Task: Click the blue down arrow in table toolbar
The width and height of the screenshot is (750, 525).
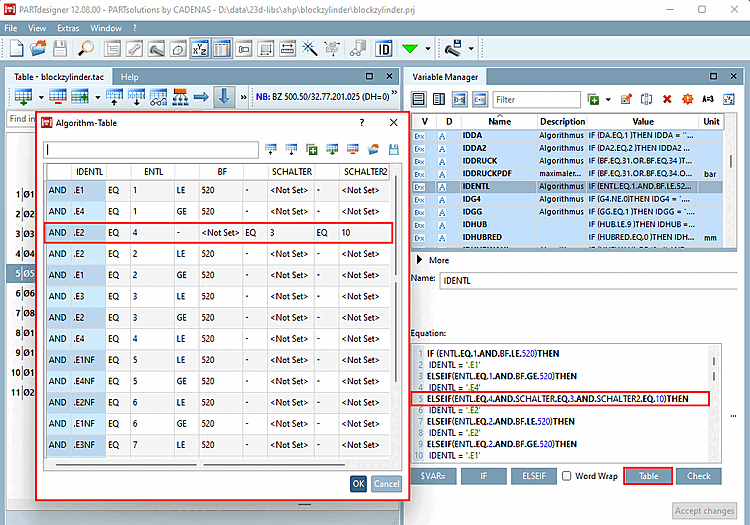Action: point(223,97)
